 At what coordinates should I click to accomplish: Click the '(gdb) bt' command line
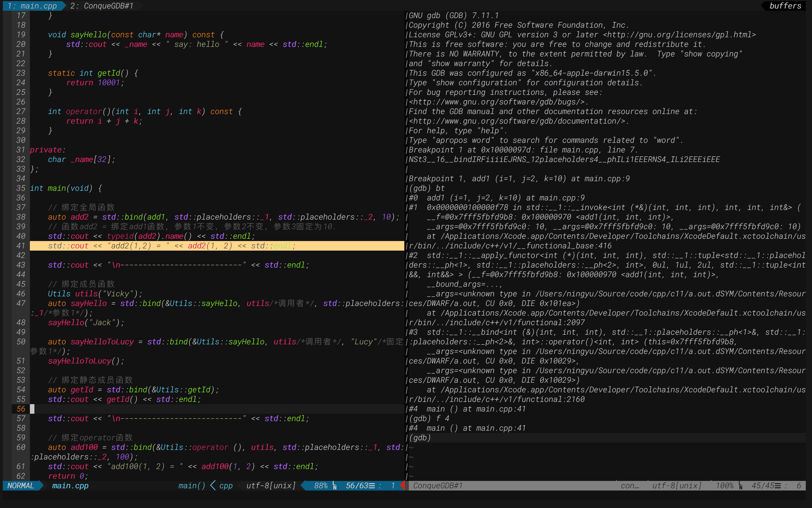(x=427, y=188)
